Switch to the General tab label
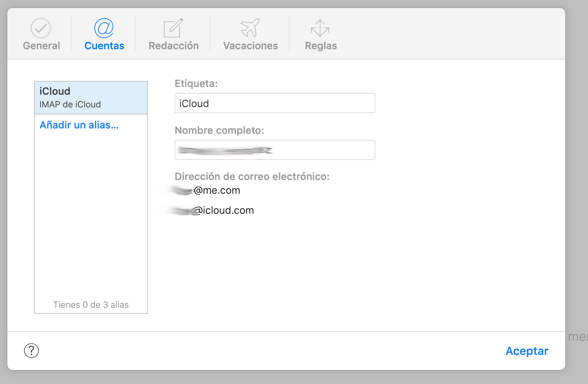 click(41, 46)
